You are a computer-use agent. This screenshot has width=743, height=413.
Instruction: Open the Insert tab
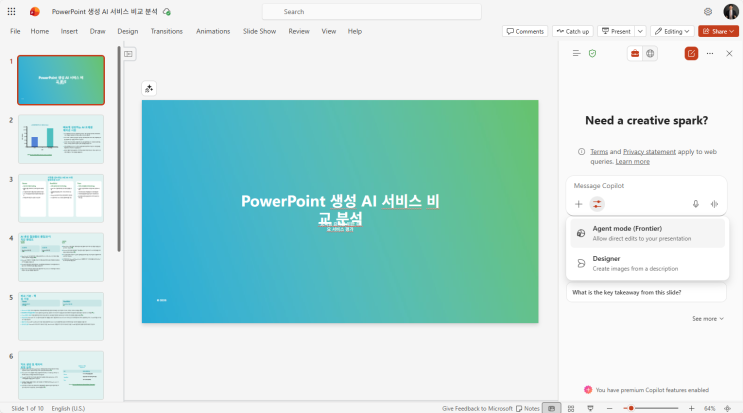(x=69, y=31)
